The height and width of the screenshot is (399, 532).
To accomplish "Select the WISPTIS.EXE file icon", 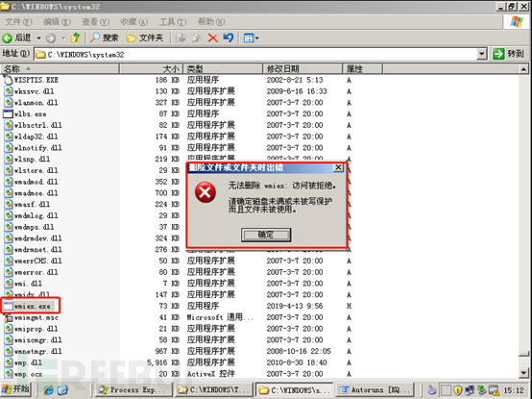I will pos(8,80).
